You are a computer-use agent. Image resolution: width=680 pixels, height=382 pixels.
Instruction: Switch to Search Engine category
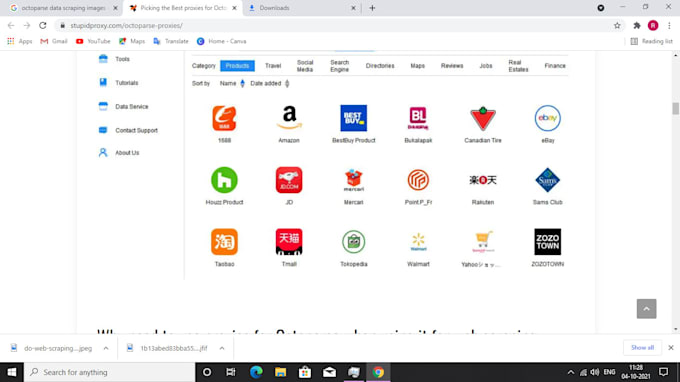[x=340, y=66]
